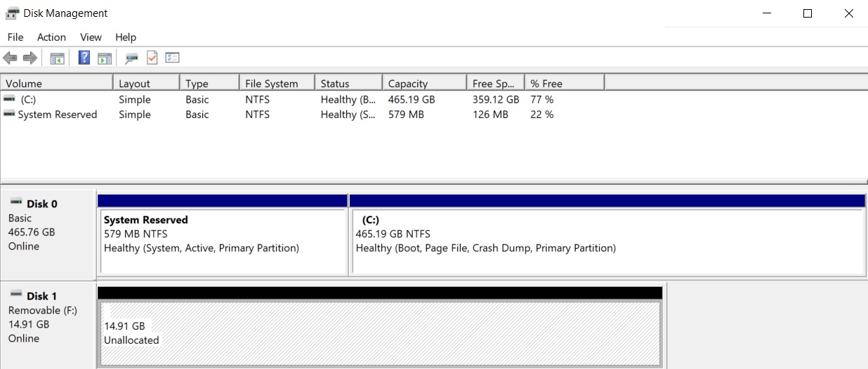Open the Help menu
This screenshot has height=369, width=868.
tap(126, 37)
